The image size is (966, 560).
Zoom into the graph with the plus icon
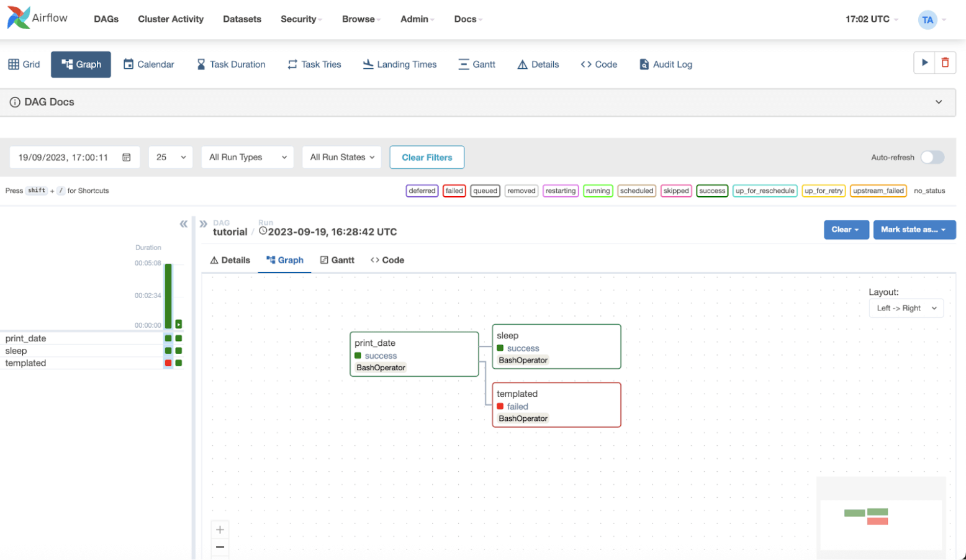point(220,529)
